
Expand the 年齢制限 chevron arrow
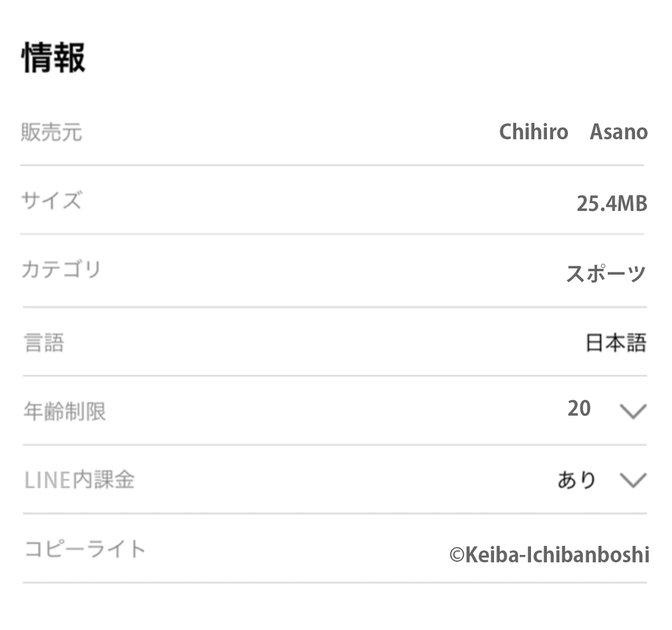coord(633,411)
